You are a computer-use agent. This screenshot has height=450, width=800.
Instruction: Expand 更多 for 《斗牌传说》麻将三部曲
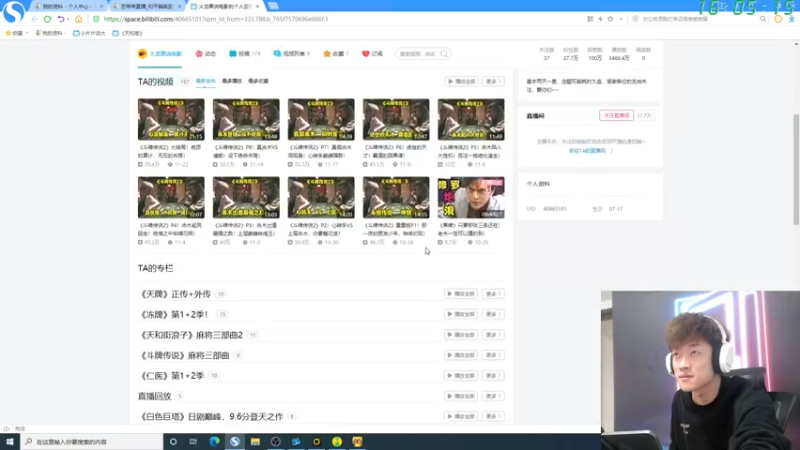(x=493, y=355)
